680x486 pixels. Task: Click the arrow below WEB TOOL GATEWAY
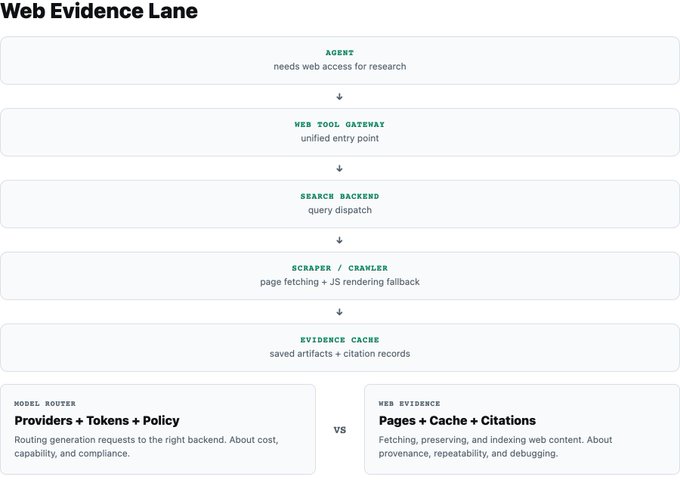[x=340, y=168]
